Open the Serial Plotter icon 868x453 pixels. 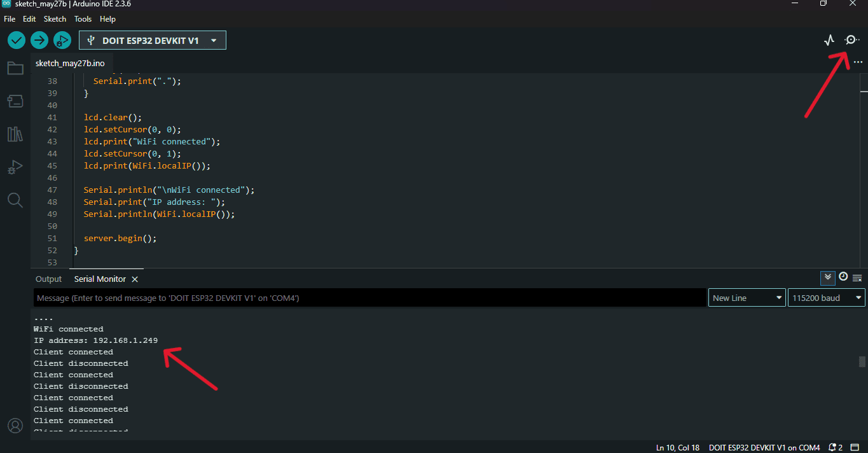(829, 40)
